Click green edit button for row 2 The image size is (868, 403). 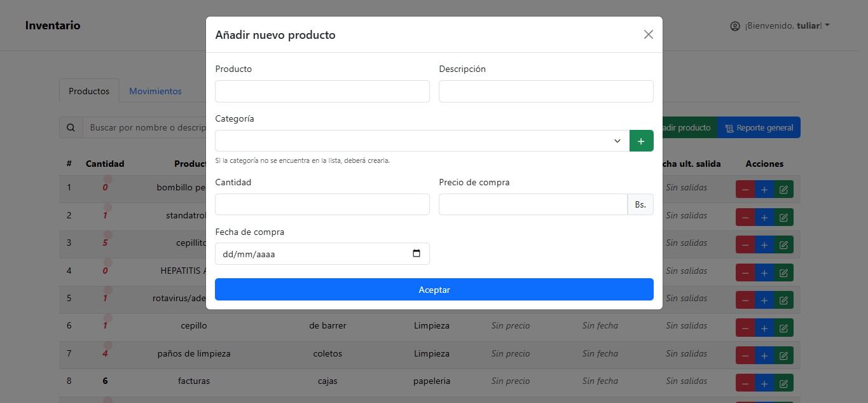point(783,217)
